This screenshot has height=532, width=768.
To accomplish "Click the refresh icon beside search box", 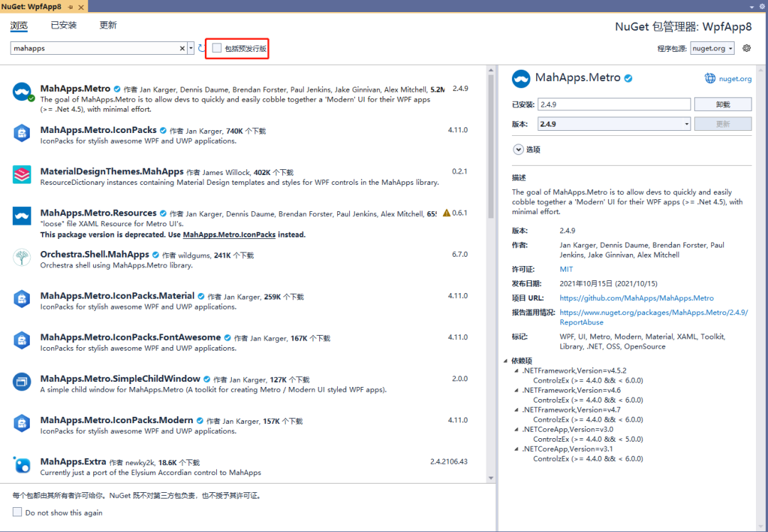I will point(201,48).
